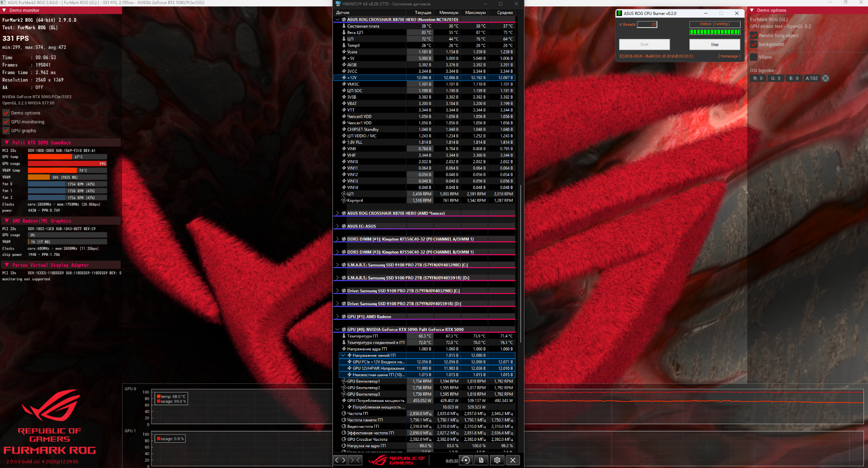Click the OSI bgcolor checkered preview swatch
Image resolution: width=868 pixels, height=468 pixels.
coord(826,78)
